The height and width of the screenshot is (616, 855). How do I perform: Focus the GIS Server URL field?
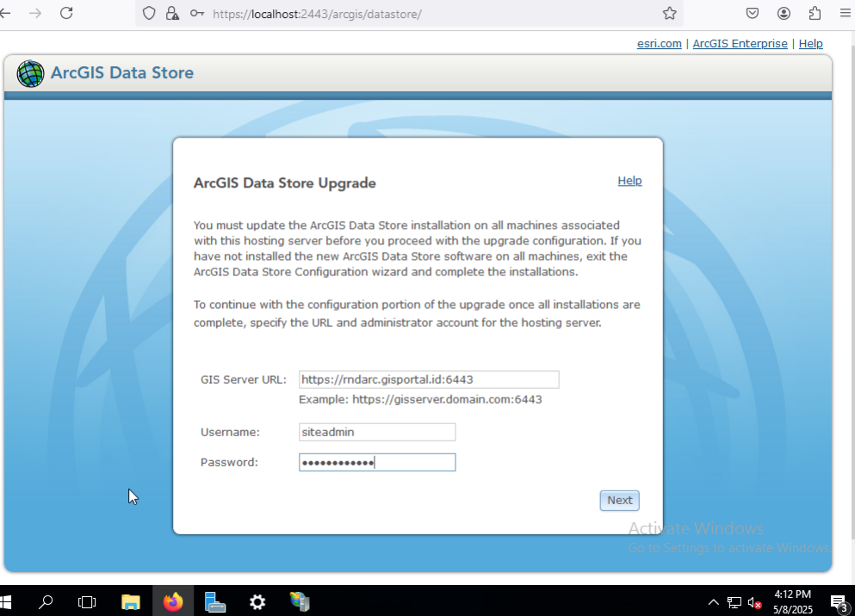429,379
